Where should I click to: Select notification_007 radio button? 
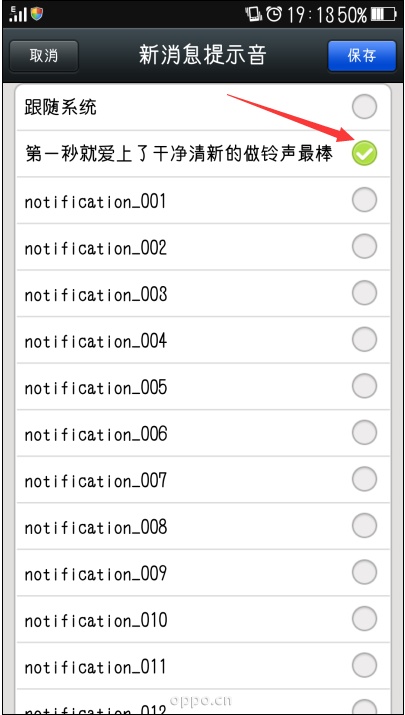364,479
